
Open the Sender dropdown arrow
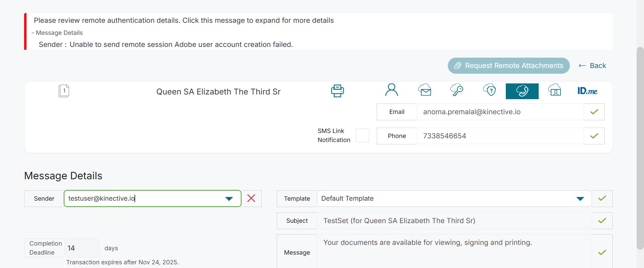point(229,199)
